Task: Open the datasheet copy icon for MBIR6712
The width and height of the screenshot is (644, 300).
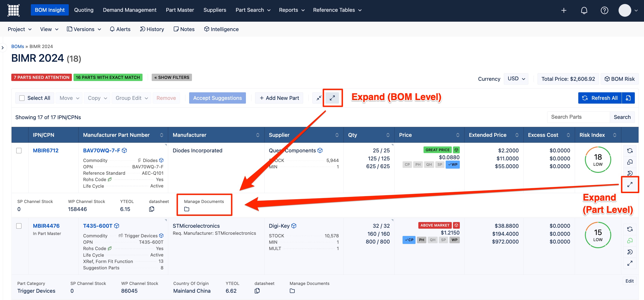Action: point(151,209)
